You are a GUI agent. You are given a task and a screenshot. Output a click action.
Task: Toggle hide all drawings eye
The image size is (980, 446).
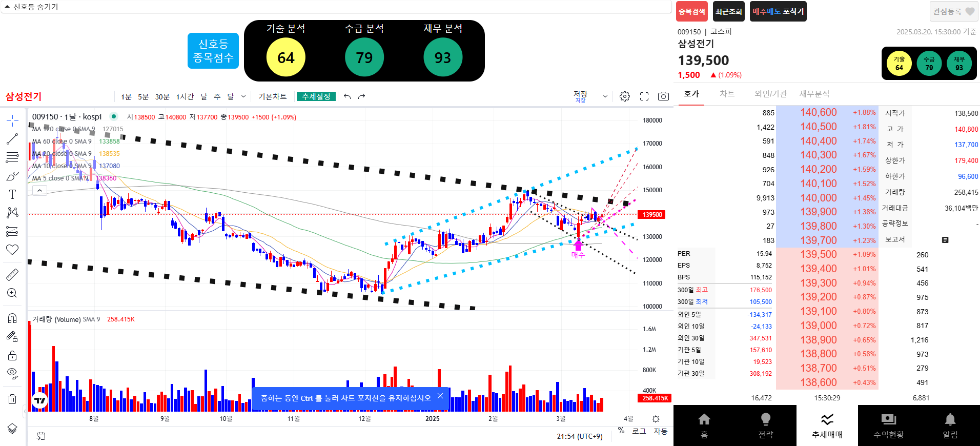12,373
